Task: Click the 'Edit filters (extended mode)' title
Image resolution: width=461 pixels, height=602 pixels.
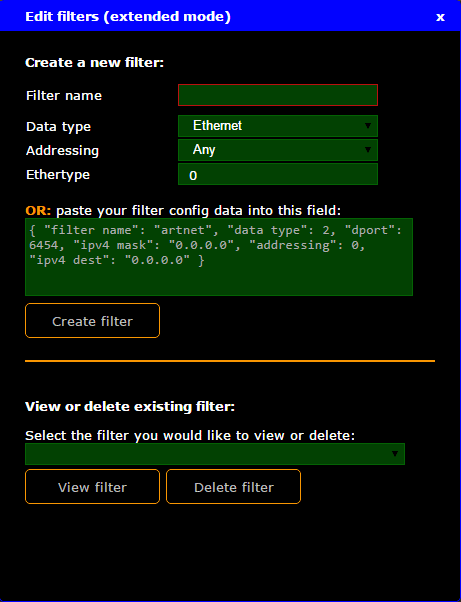Action: (128, 17)
